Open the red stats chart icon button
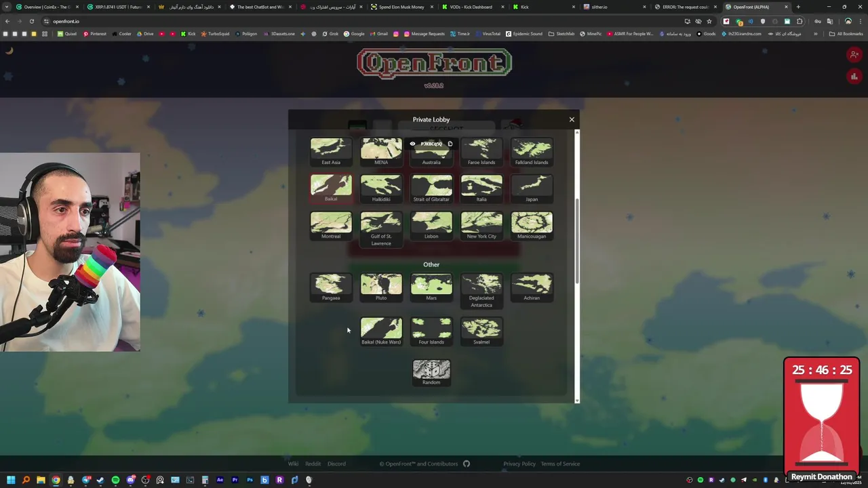868x488 pixels. click(854, 77)
